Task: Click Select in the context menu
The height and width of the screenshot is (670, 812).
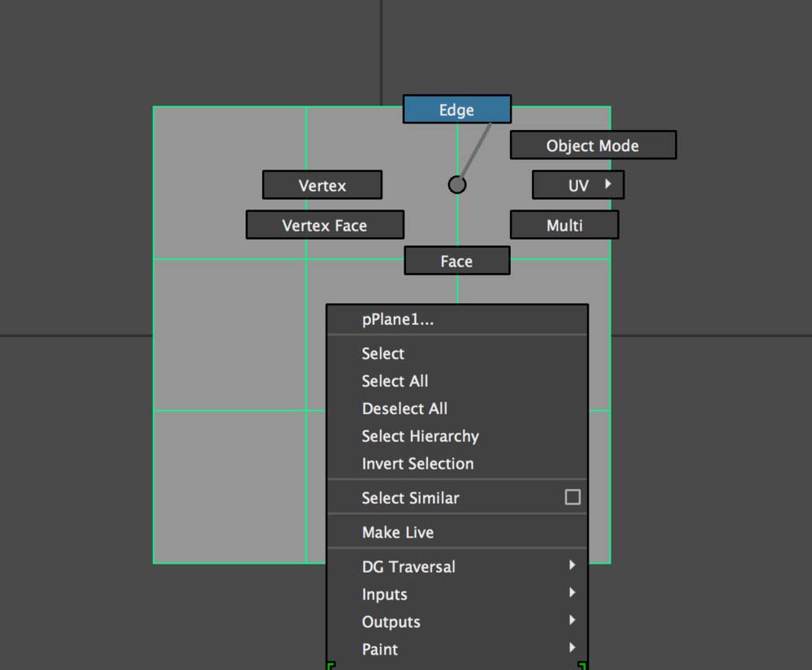Action: pyautogui.click(x=457, y=353)
